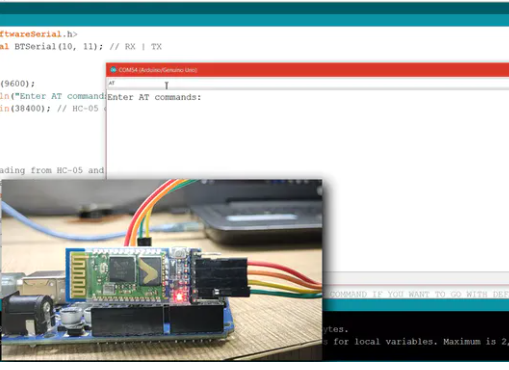The image size is (509, 370).
Task: Click the COM54 (Arduino/Genuino Uno) window title
Action: [x=158, y=70]
